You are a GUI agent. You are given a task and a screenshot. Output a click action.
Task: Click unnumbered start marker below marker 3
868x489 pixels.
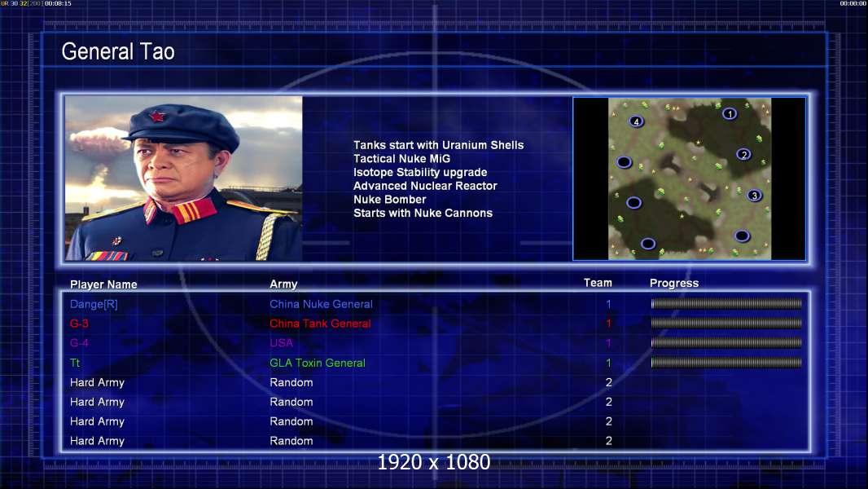click(742, 236)
